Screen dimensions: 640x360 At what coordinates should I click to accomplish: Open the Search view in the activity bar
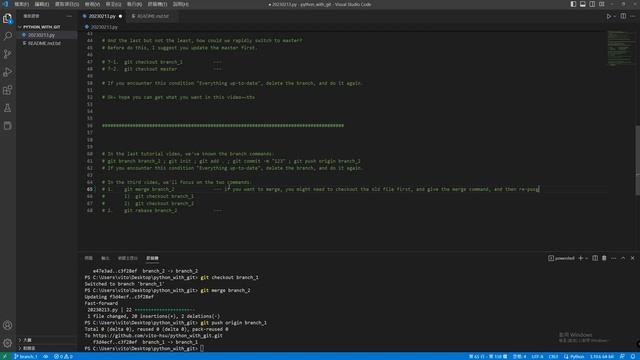click(7, 36)
